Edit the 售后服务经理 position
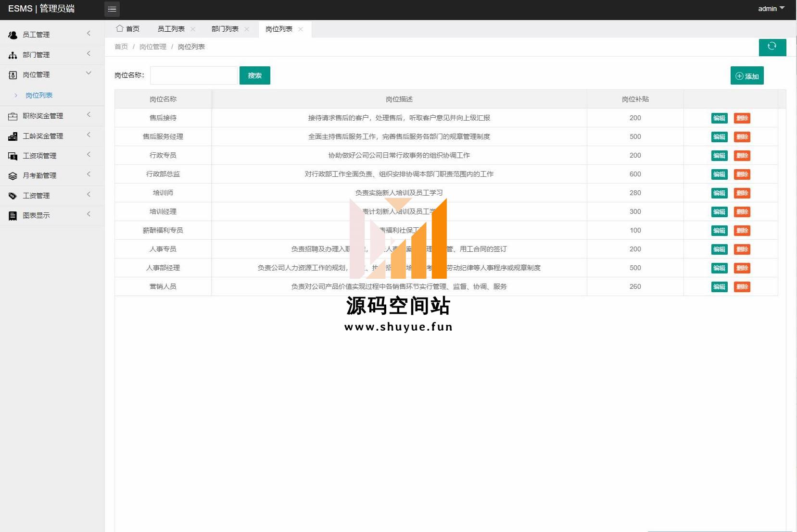 click(x=720, y=137)
